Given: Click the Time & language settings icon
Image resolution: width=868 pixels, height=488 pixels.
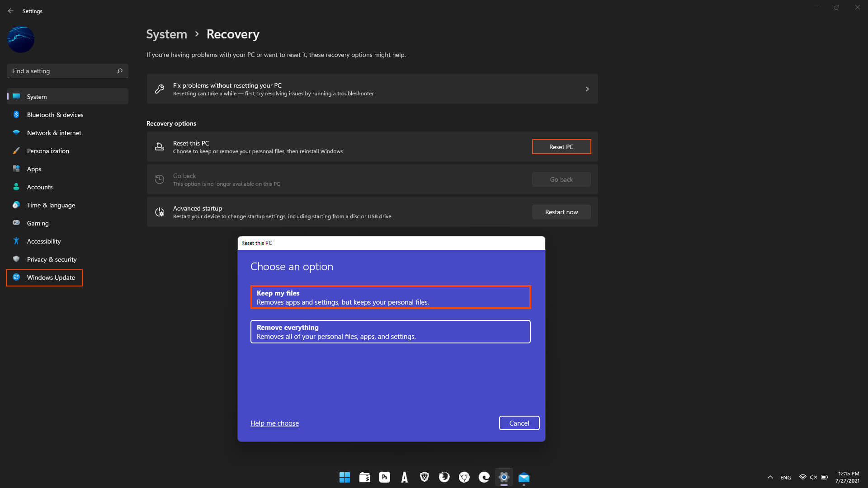Looking at the screenshot, I should (16, 205).
